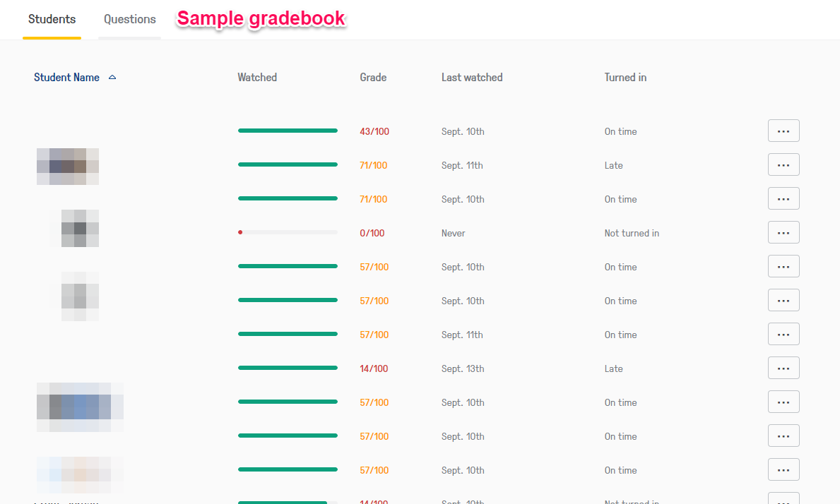Image resolution: width=840 pixels, height=504 pixels.
Task: Click the empty watched progress bar with red dot
Action: tap(288, 232)
